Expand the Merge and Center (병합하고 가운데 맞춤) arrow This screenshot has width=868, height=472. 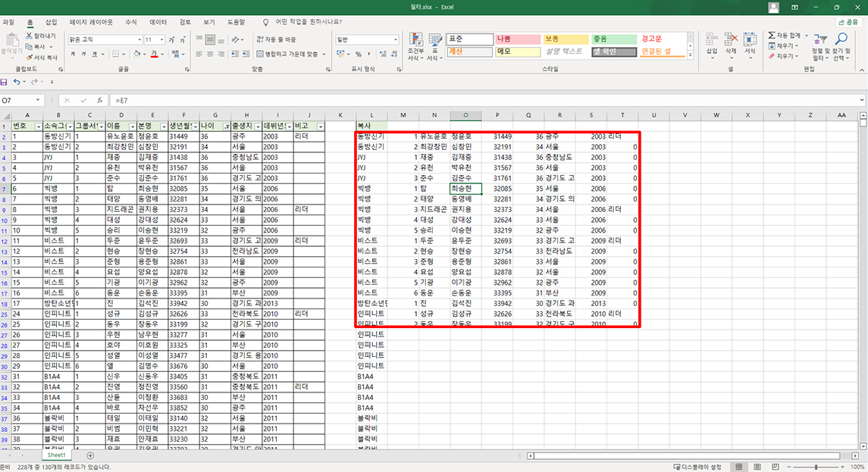pos(324,54)
